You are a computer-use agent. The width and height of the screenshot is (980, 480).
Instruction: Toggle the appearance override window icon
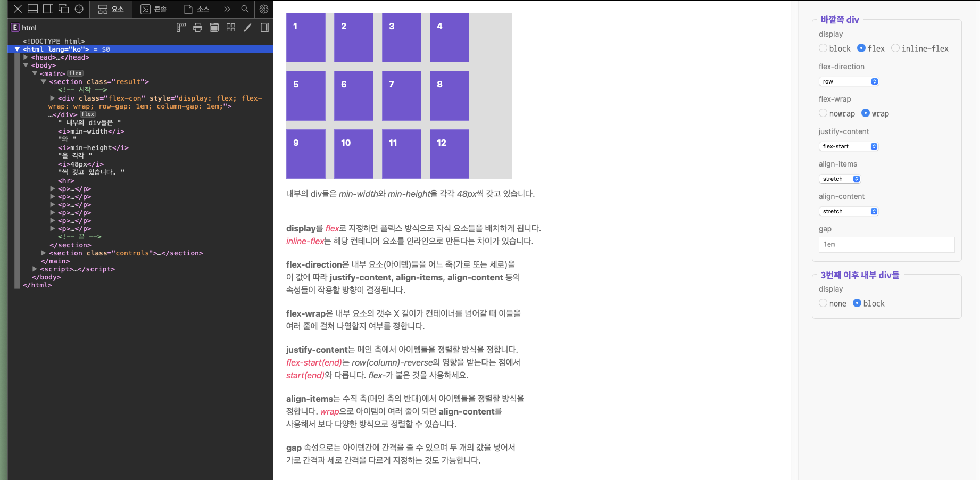[x=214, y=28]
